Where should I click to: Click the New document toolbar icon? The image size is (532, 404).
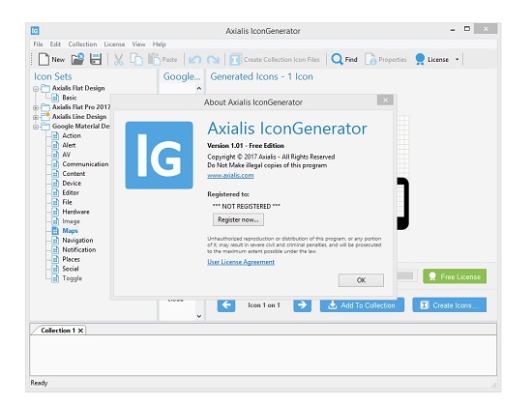(44, 59)
